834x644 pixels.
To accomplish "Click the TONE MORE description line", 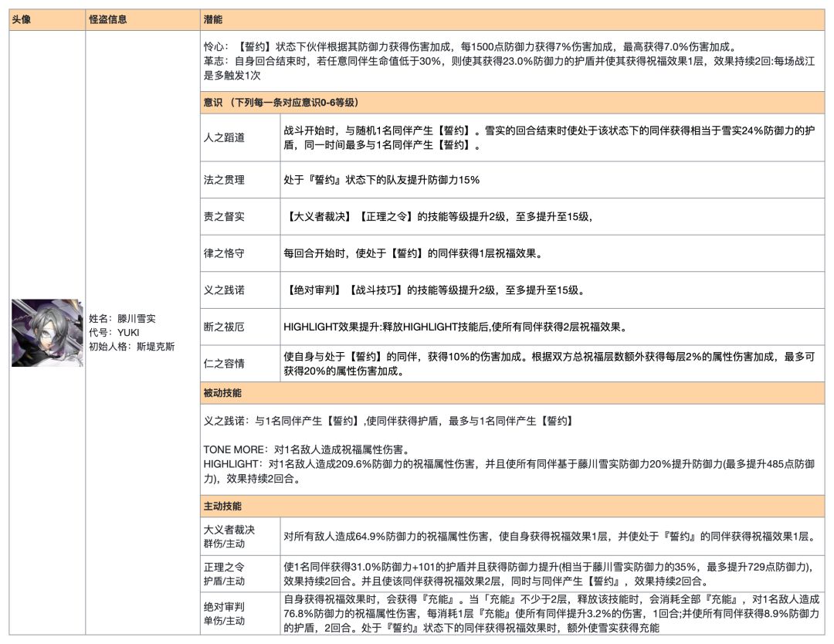I will [307, 449].
